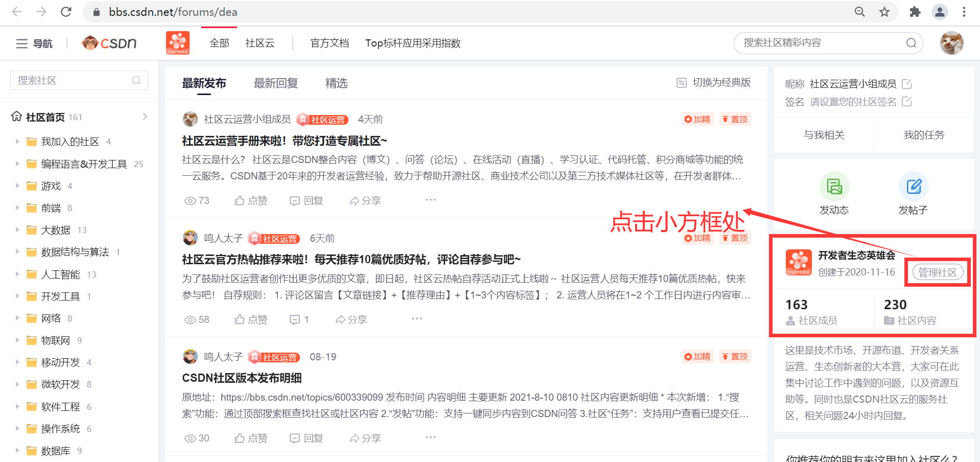Viewport: 980px width, 462px height.
Task: Open the post titled 社区云运营手册来啦
Action: [x=285, y=141]
